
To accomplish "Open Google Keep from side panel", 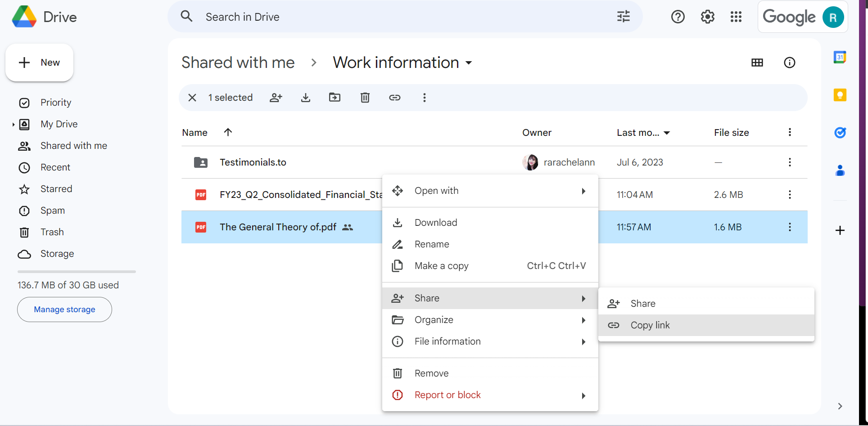I will 840,95.
